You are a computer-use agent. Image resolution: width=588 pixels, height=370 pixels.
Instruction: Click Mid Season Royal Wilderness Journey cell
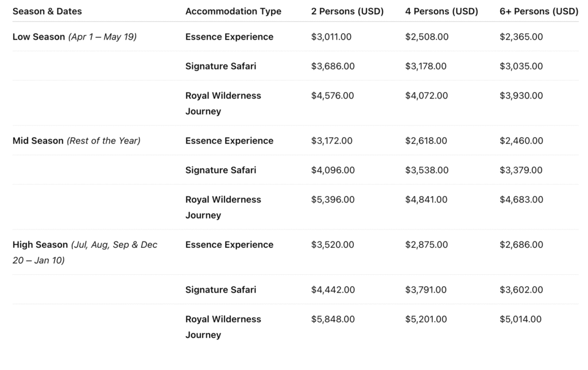click(223, 208)
